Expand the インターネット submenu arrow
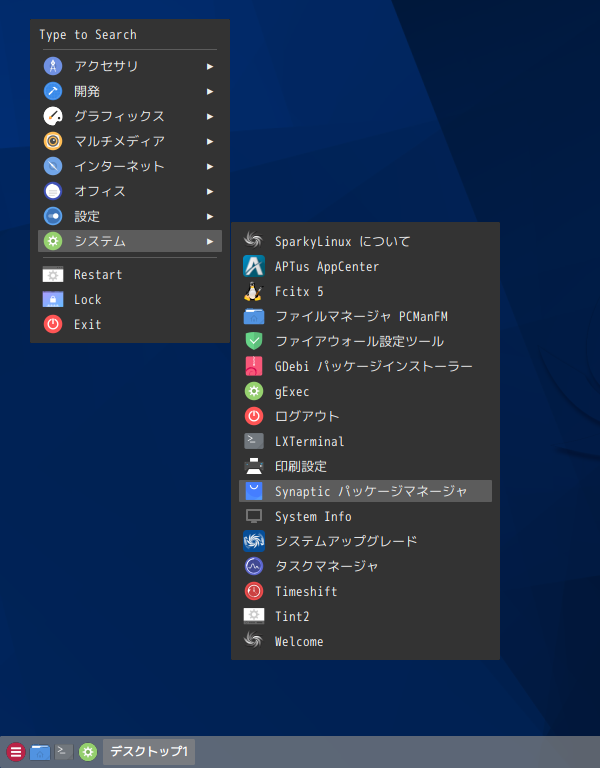This screenshot has height=768, width=600. click(x=210, y=167)
